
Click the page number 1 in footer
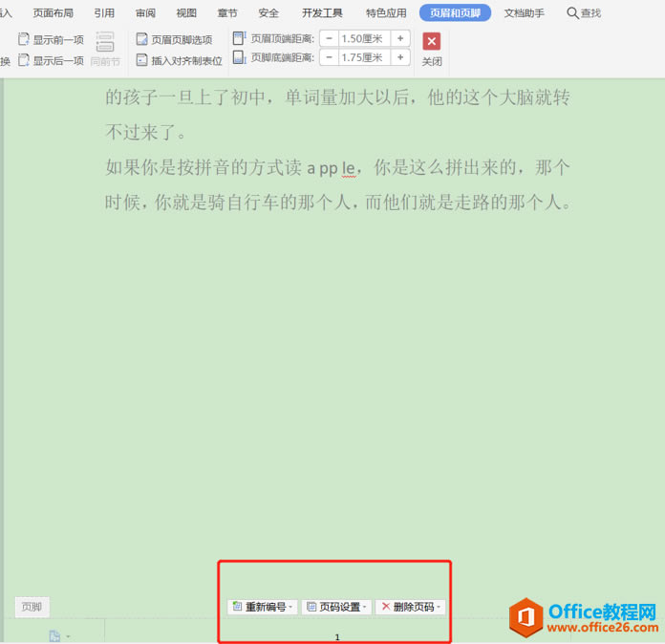(337, 637)
